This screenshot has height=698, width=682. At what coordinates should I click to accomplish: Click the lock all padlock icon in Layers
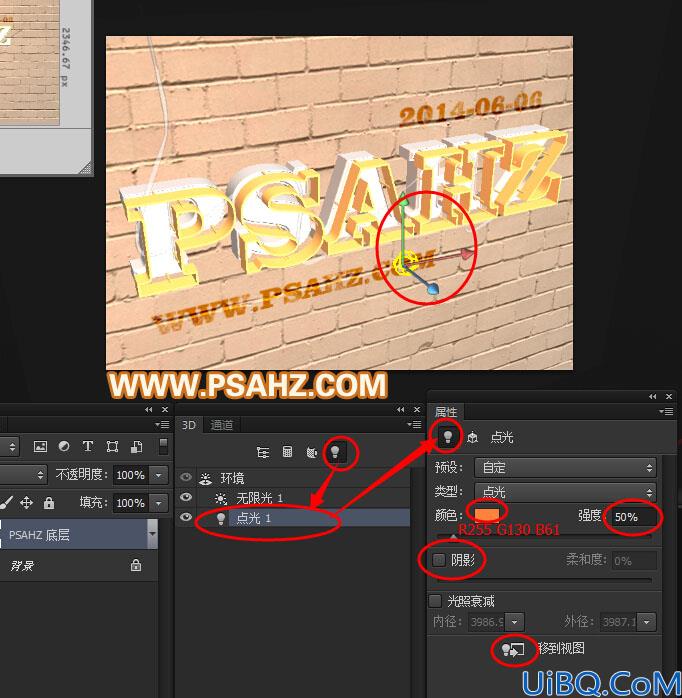pyautogui.click(x=49, y=503)
